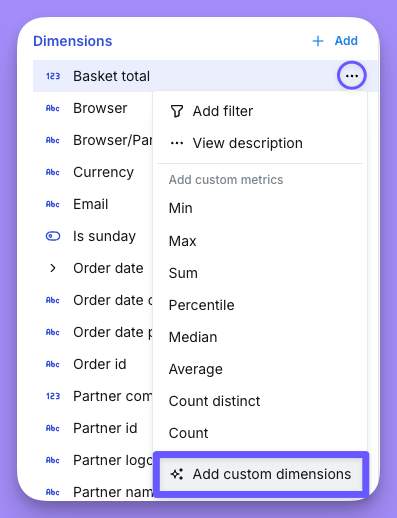Select the Order id dimension
397x518 pixels.
tap(100, 364)
